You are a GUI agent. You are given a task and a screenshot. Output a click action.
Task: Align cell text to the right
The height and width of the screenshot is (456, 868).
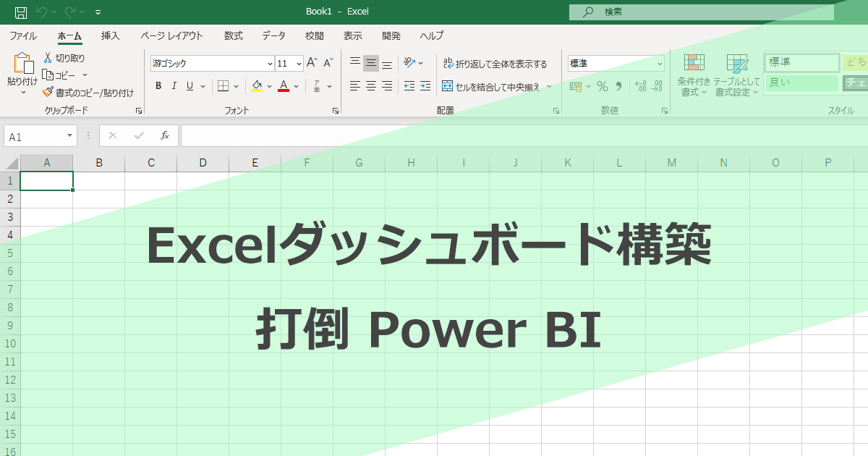[x=387, y=86]
